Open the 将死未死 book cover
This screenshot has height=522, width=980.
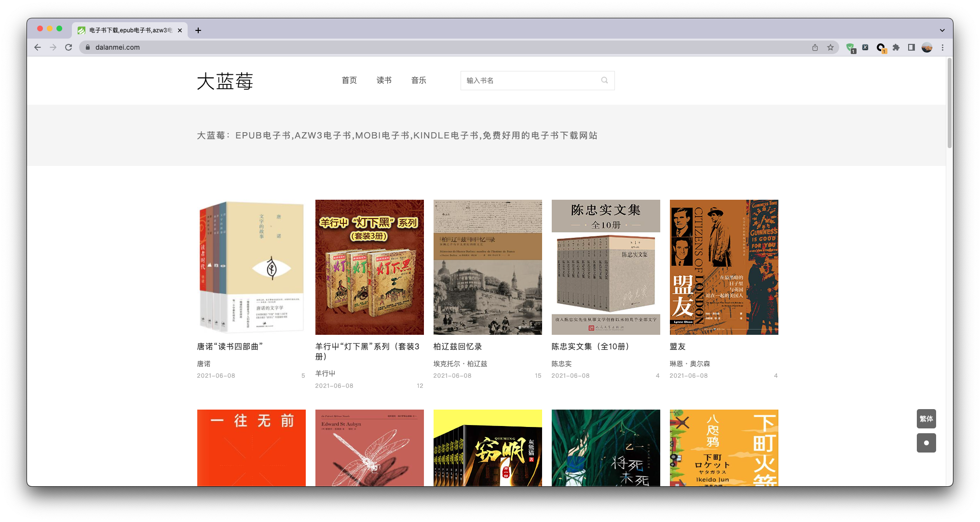coord(606,448)
